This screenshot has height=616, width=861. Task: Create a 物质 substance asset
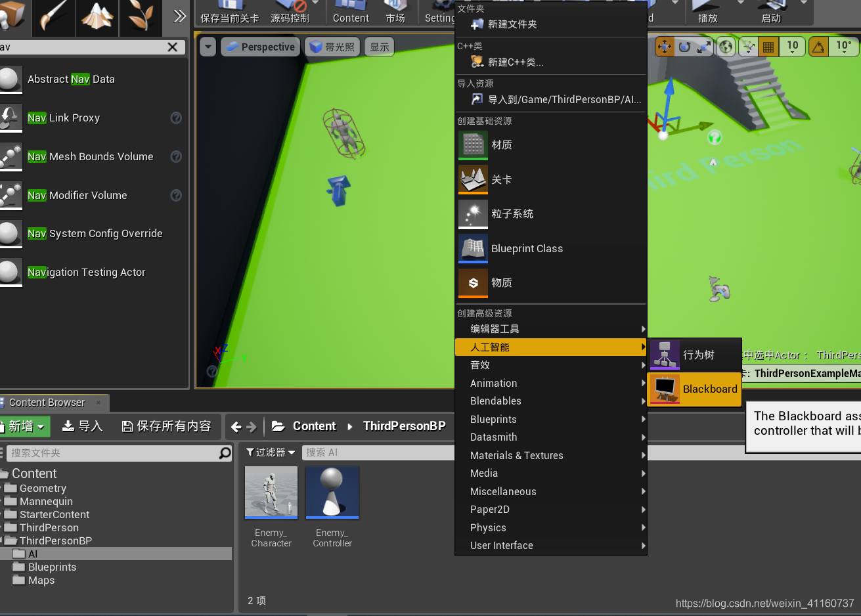tap(551, 283)
